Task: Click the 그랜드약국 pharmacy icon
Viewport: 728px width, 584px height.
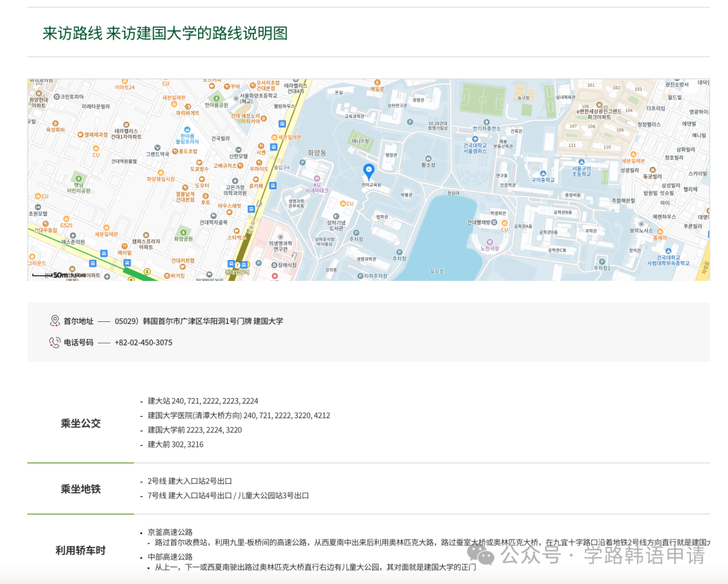Action: coord(157,148)
